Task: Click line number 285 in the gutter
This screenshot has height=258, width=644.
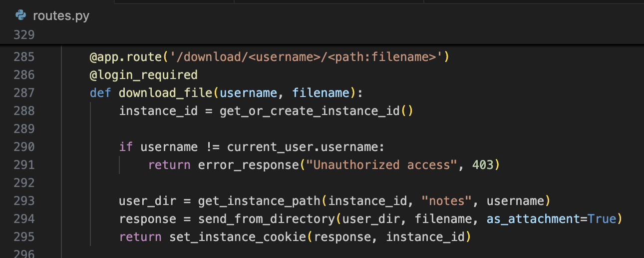Action: tap(24, 57)
